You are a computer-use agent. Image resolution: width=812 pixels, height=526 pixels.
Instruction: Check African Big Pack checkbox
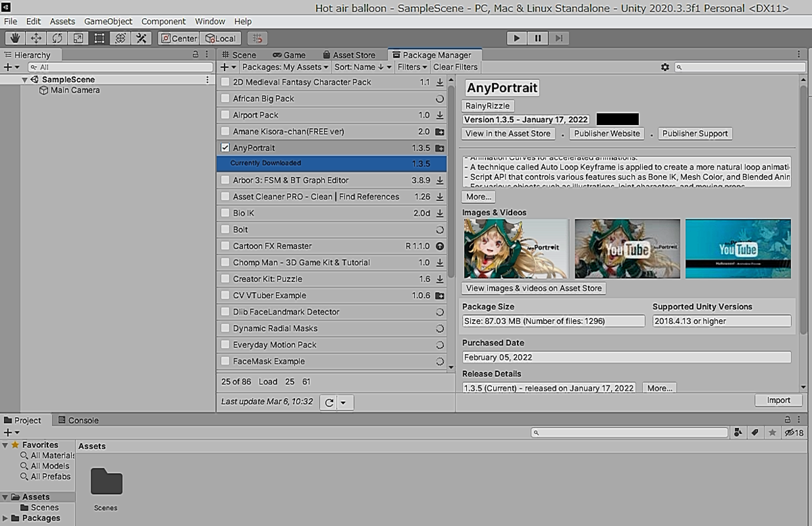(225, 98)
